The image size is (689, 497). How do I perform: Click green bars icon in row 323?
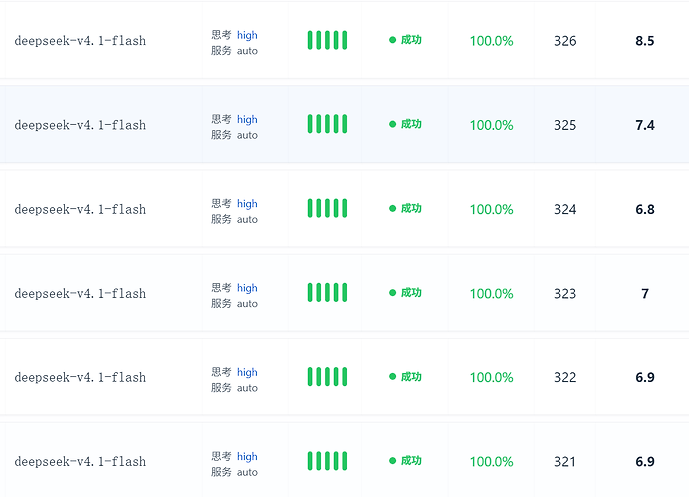327,293
